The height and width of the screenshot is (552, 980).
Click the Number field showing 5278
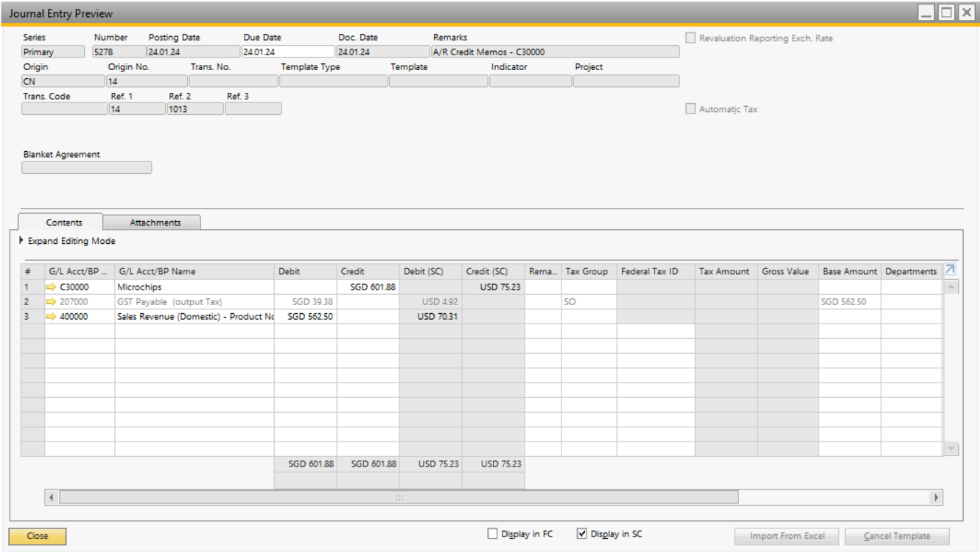click(119, 52)
